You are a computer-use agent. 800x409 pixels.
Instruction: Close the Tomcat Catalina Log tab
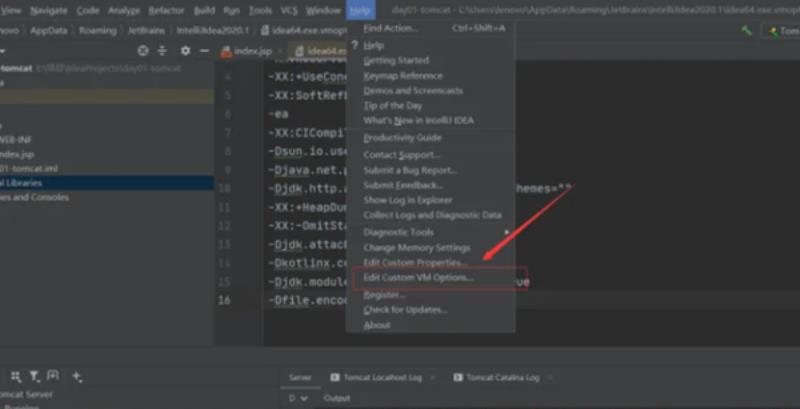point(551,378)
